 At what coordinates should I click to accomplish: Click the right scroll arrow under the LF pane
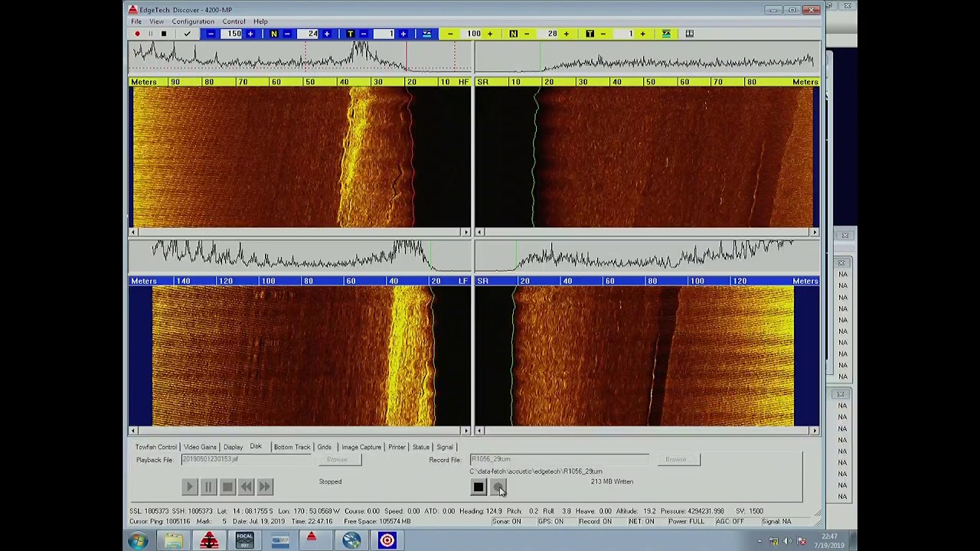465,431
